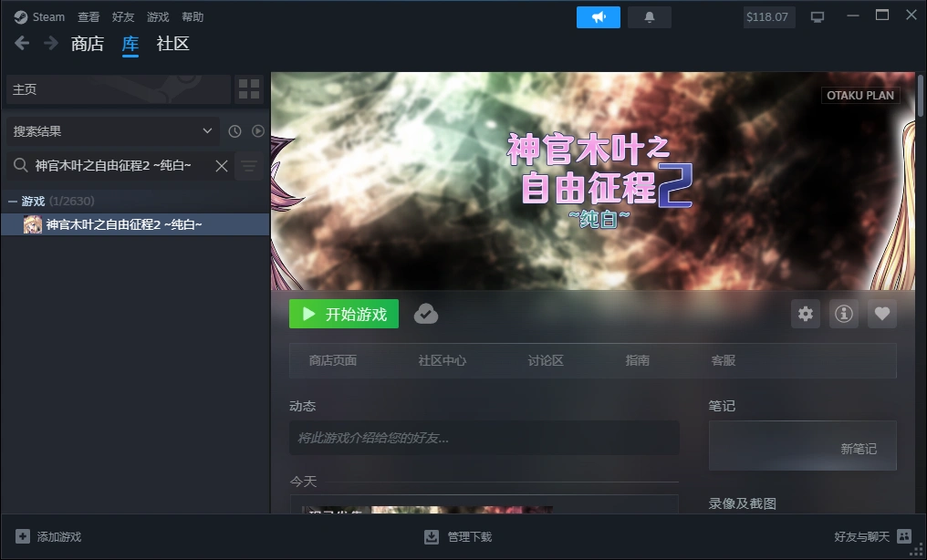Open the 客服 link
This screenshot has height=560, width=927.
(x=723, y=360)
